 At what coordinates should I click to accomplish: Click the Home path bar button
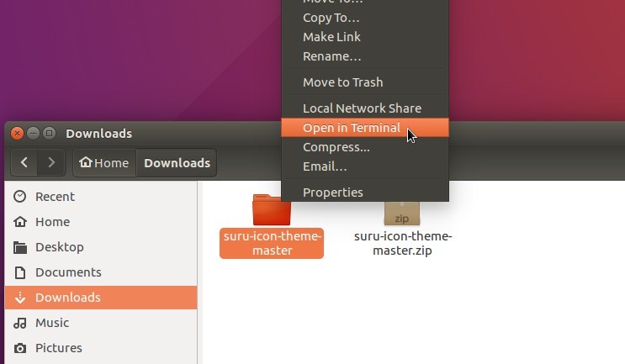[104, 162]
